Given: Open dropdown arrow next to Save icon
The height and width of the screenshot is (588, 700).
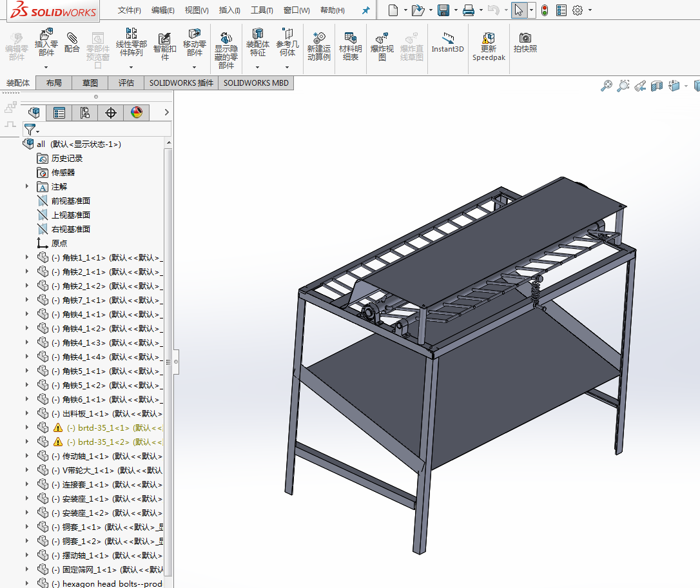Looking at the screenshot, I should [456, 10].
